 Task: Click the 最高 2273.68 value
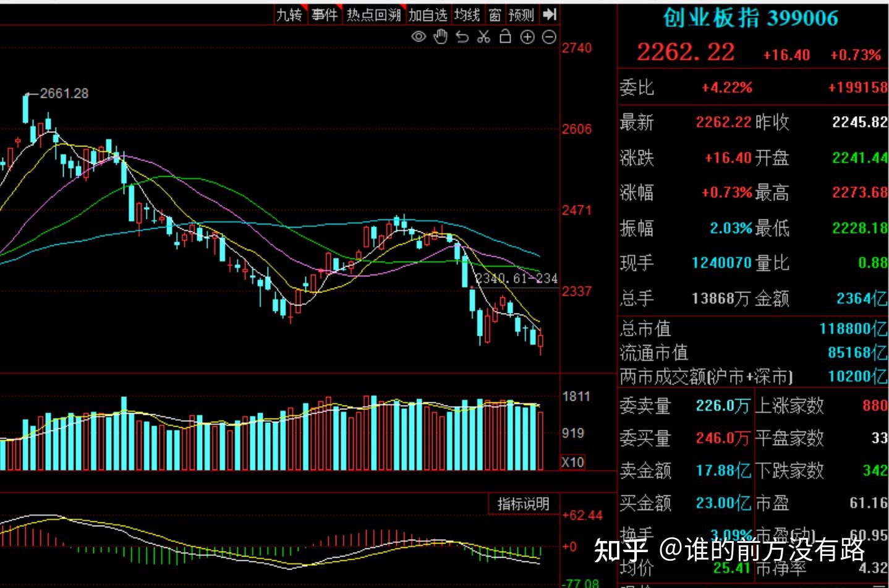860,192
